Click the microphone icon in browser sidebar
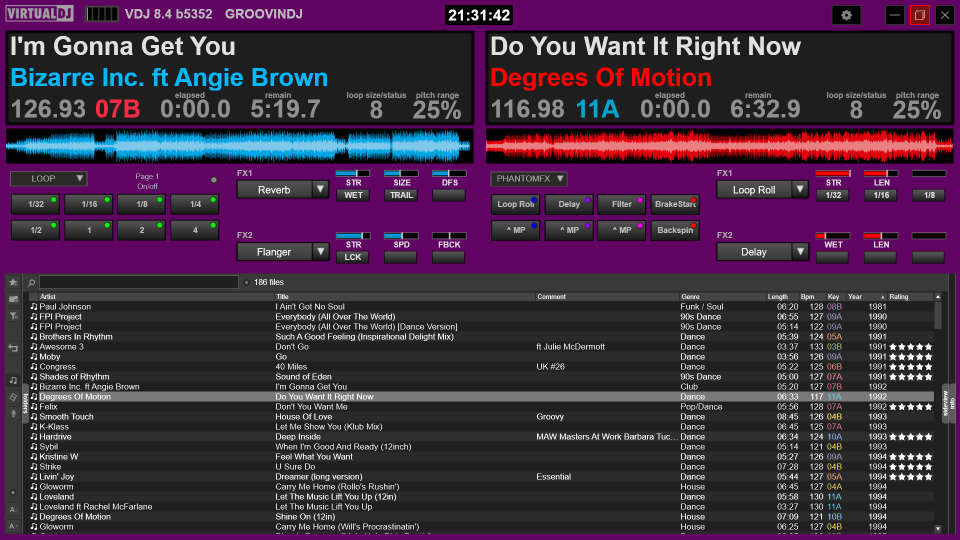The width and height of the screenshot is (960, 540). tap(13, 412)
